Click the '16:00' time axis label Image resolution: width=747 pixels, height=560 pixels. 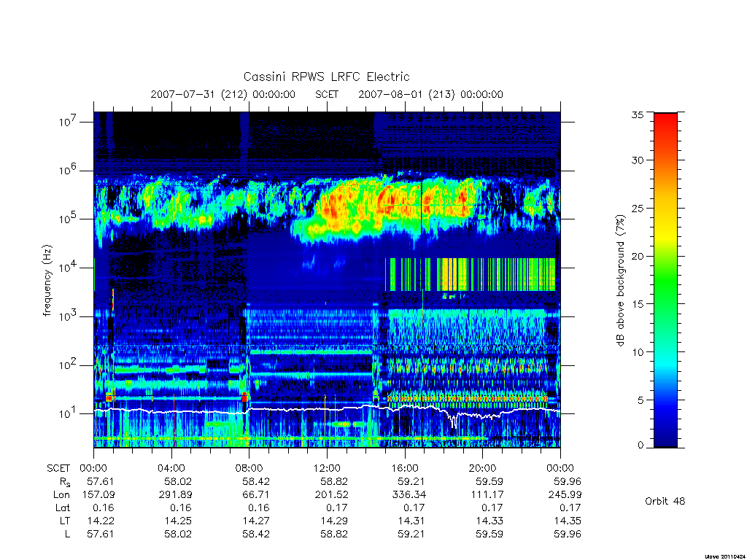point(404,468)
